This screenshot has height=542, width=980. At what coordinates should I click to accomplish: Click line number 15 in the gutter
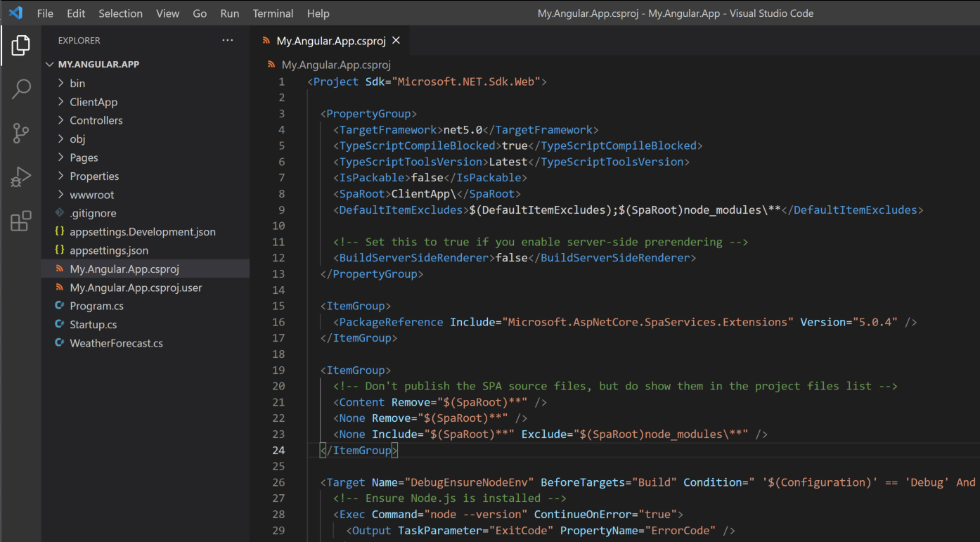[x=278, y=306]
